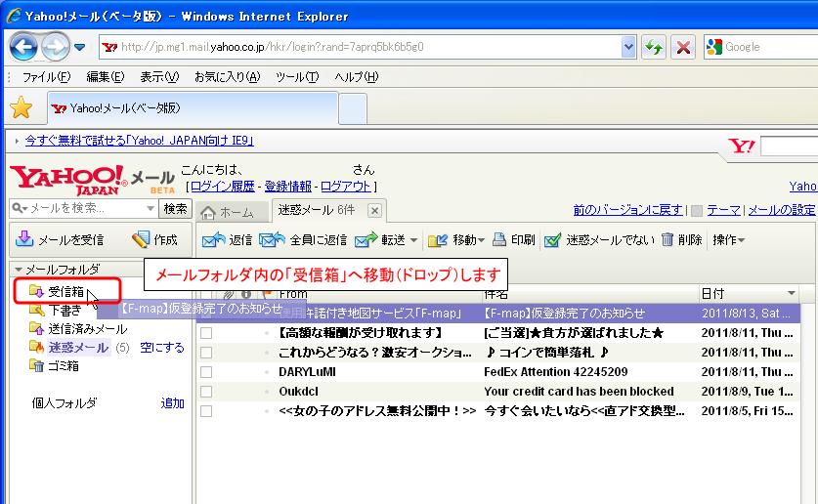818x504 pixels.
Task: Close the 迷惑メール 6件 tab
Action: (374, 211)
